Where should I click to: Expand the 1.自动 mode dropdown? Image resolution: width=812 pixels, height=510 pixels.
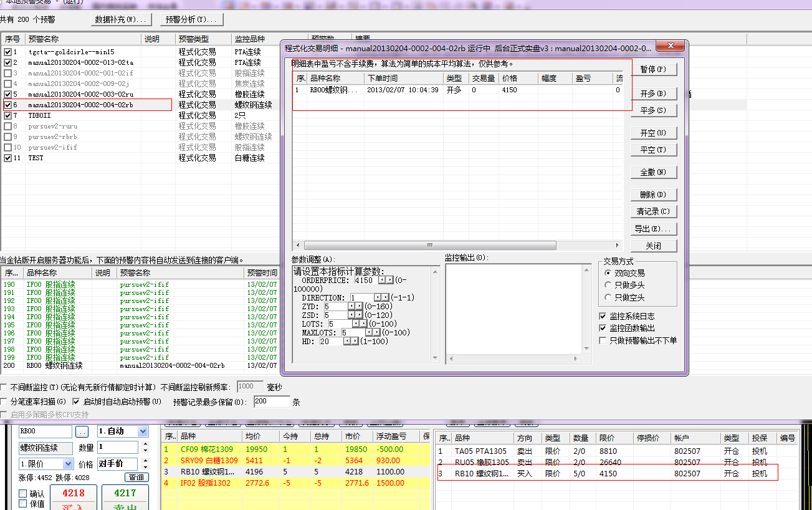(143, 431)
